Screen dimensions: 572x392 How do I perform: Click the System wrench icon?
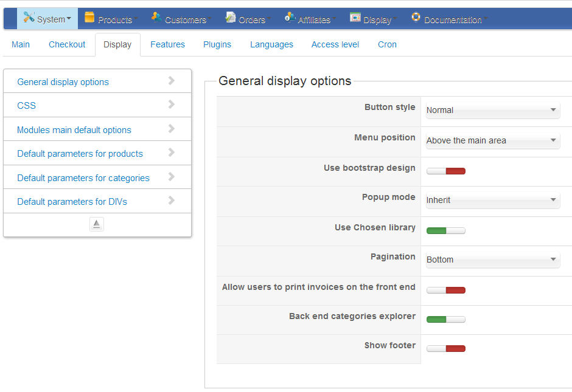(x=29, y=18)
